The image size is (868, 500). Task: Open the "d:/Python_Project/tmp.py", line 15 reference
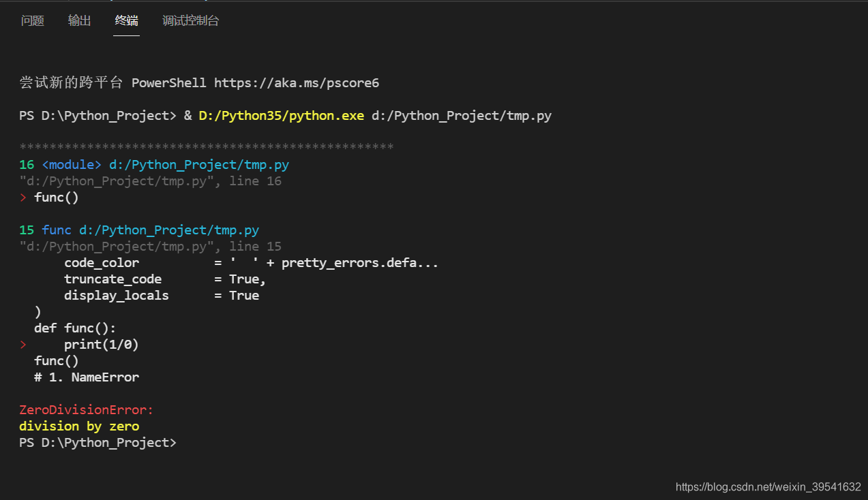tap(151, 247)
